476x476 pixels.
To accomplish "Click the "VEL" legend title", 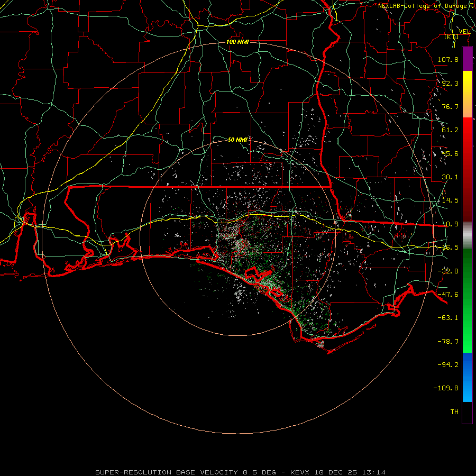I will click(464, 32).
